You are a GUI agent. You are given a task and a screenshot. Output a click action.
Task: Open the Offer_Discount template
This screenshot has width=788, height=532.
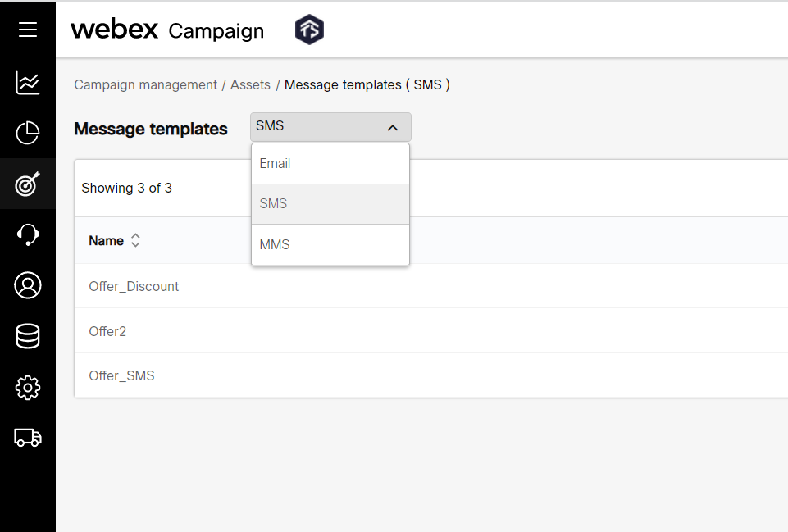point(134,286)
